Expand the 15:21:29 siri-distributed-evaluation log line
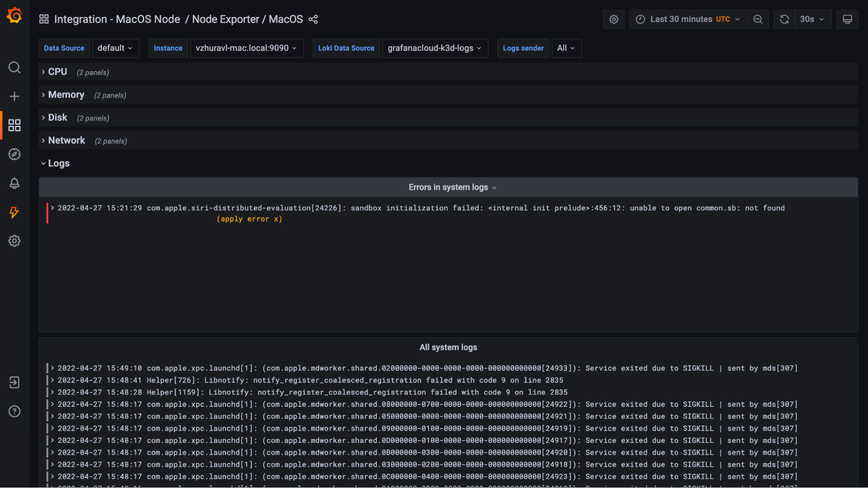 [53, 208]
